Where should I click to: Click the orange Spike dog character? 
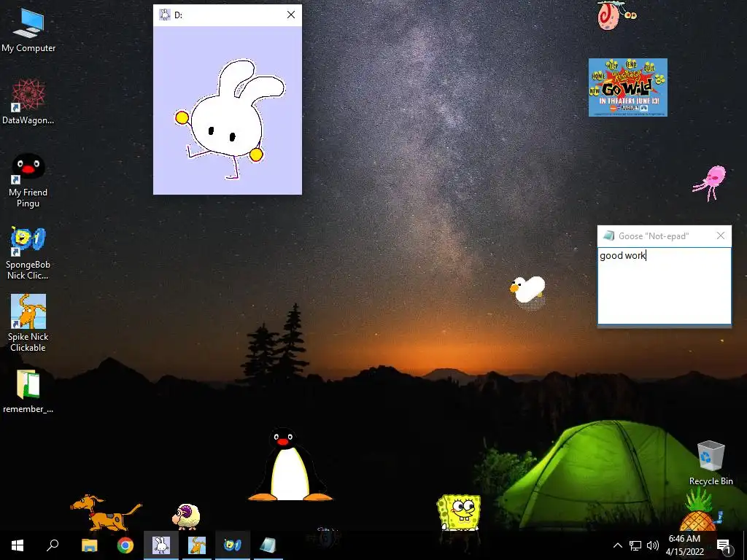pyautogui.click(x=105, y=513)
